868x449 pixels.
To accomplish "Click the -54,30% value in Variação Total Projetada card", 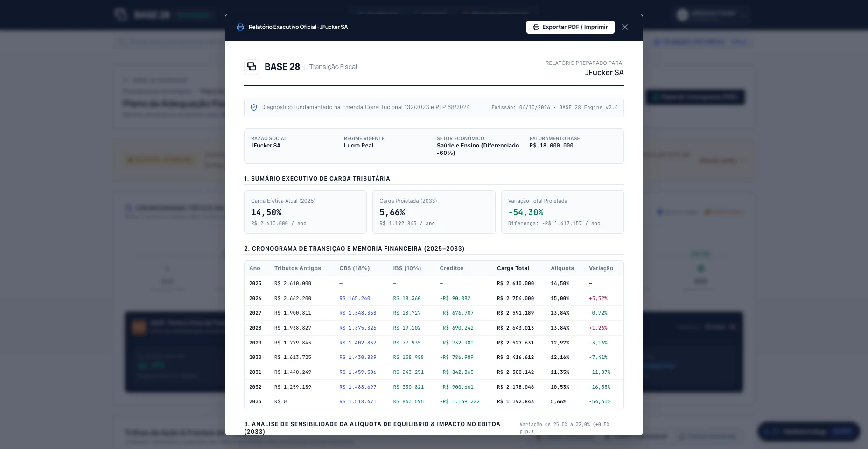I will 526,212.
